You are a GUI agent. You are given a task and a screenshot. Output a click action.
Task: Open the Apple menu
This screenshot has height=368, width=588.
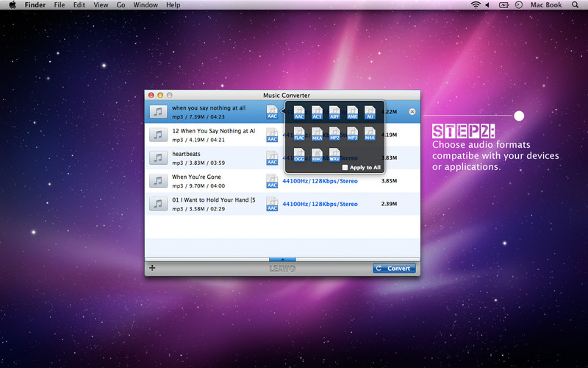[x=12, y=5]
